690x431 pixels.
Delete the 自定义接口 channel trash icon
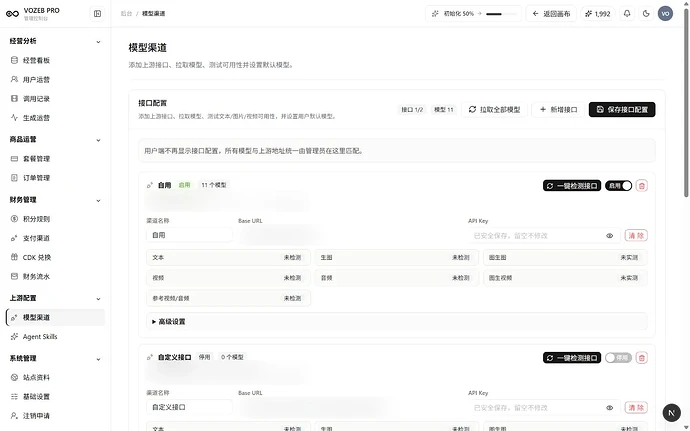[642, 358]
